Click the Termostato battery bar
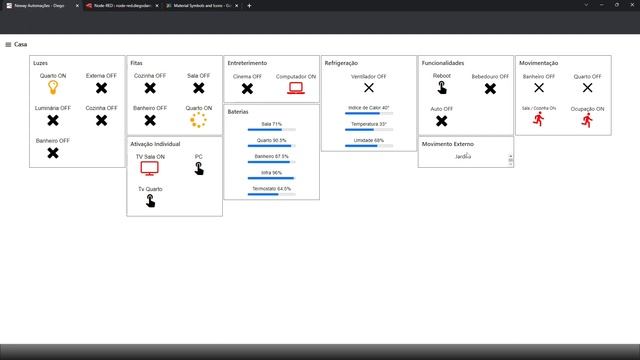 click(x=271, y=194)
